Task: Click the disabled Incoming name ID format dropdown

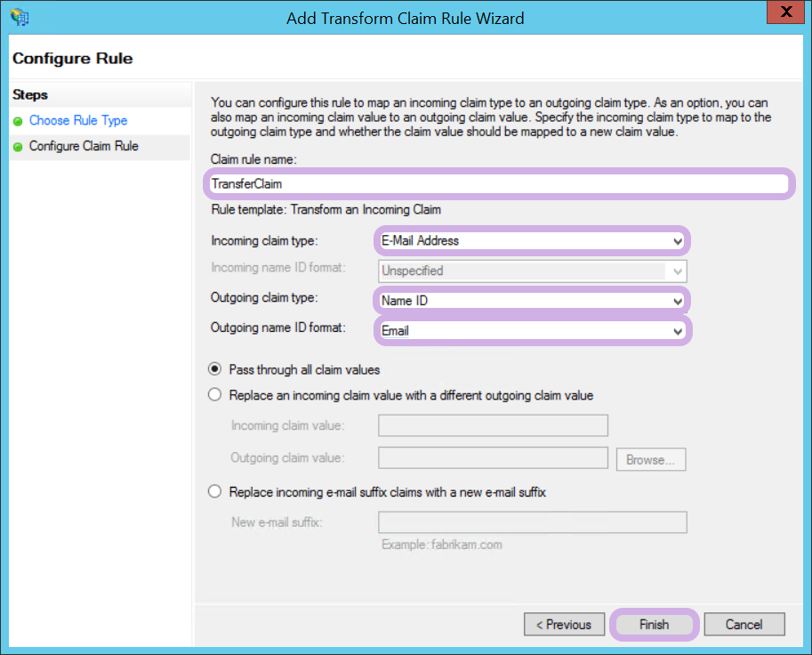Action: pyautogui.click(x=531, y=271)
